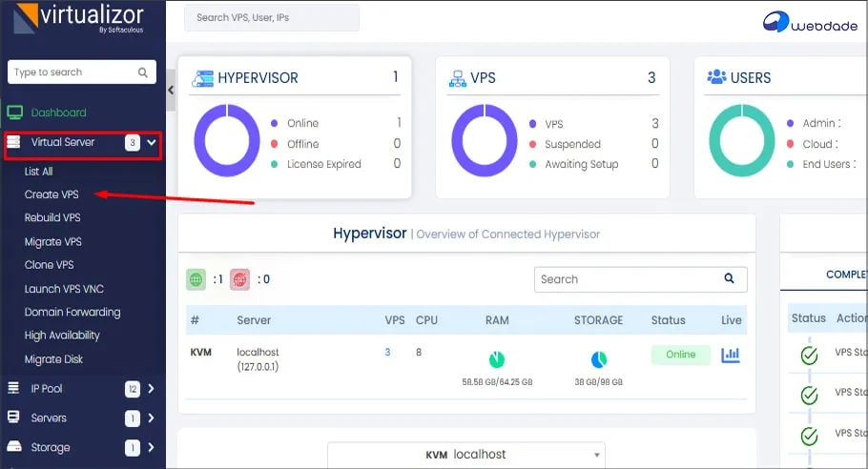
Task: Open the VPS count link 3
Action: (x=387, y=353)
